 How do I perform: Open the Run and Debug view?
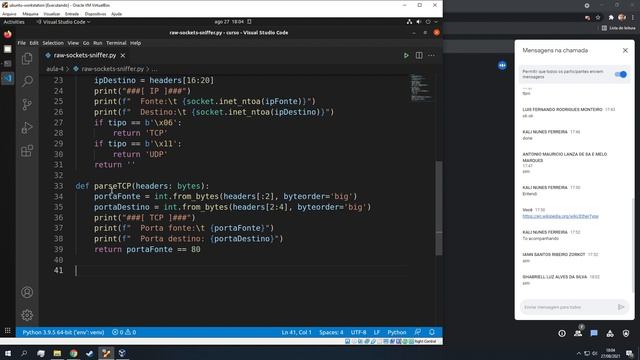point(27,127)
